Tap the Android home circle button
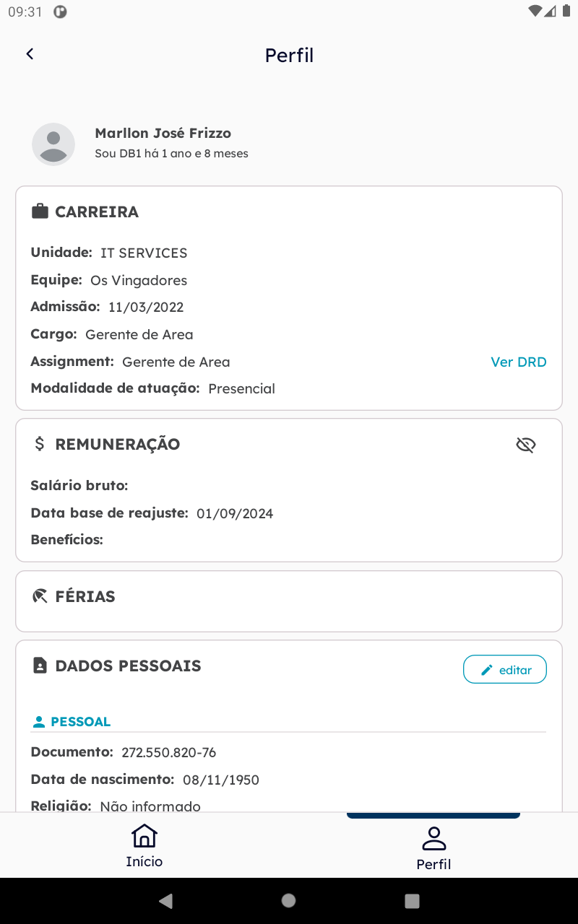 [289, 900]
